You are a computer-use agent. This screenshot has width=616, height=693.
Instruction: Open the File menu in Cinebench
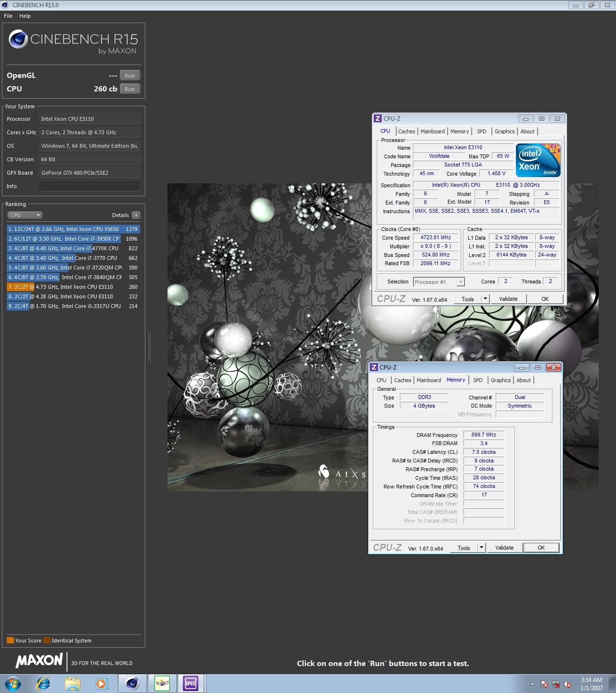8,16
